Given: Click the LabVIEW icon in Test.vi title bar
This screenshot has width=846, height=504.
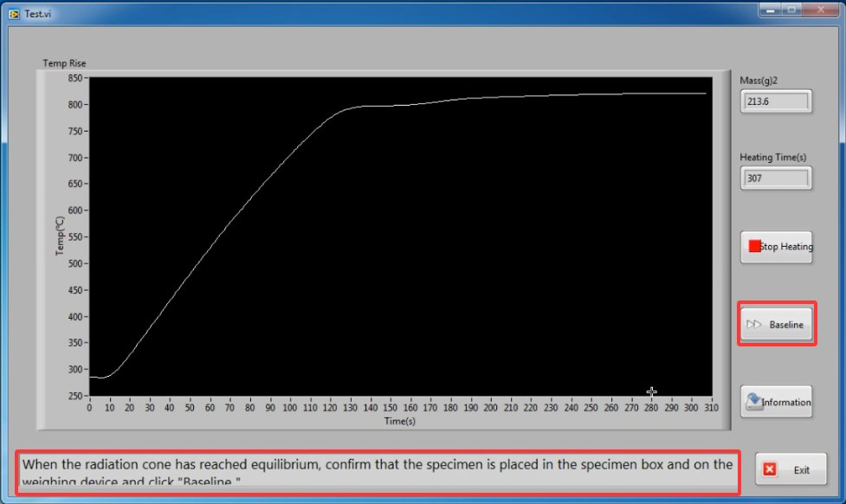Looking at the screenshot, I should pos(14,14).
